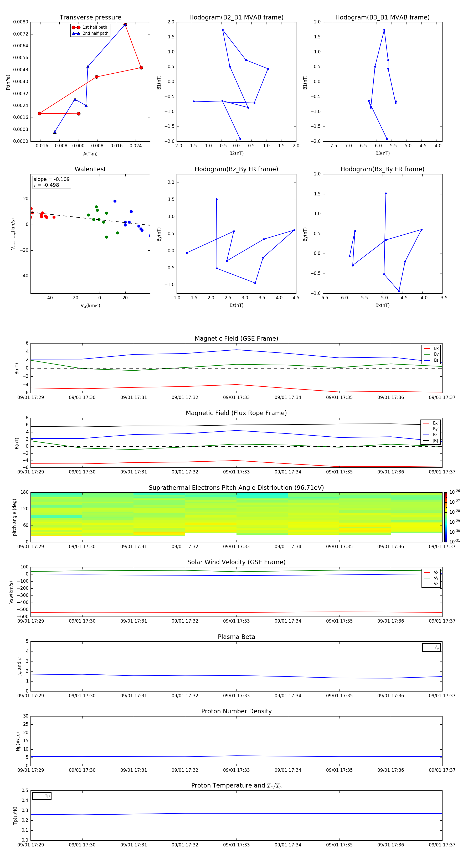Click '10^-31' colorbar label
This screenshot has height=868, width=473.
tap(455, 542)
